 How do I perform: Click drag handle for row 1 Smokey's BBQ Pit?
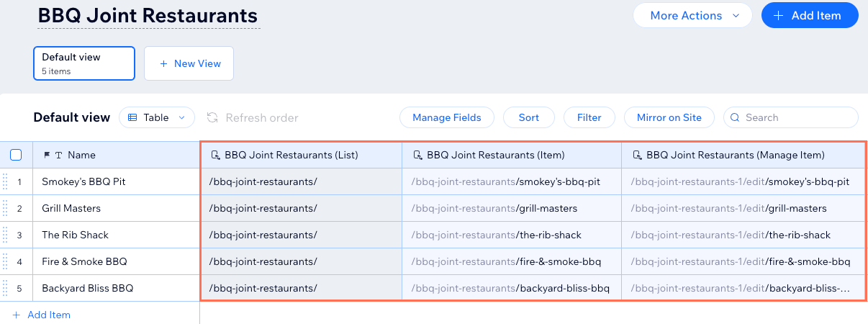click(x=5, y=181)
